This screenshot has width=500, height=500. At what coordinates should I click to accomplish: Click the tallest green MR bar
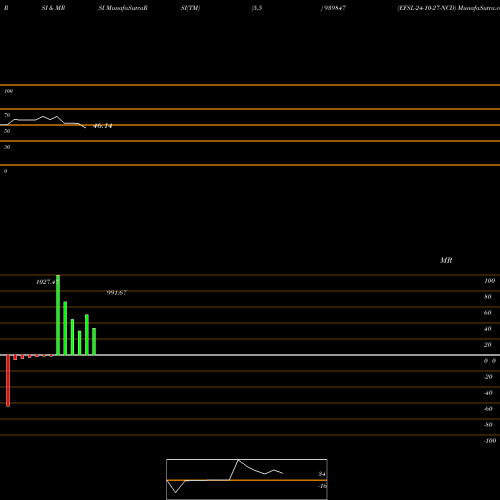pos(58,315)
